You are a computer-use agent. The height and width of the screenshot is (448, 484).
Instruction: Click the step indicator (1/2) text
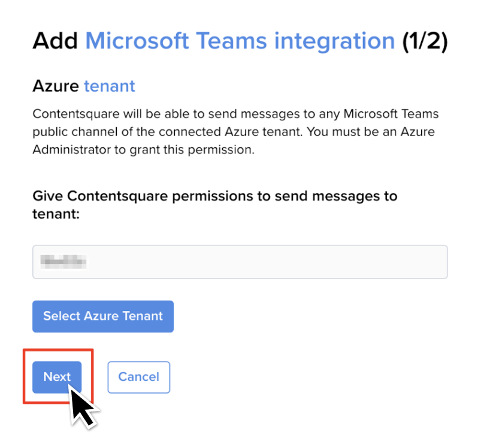(426, 41)
